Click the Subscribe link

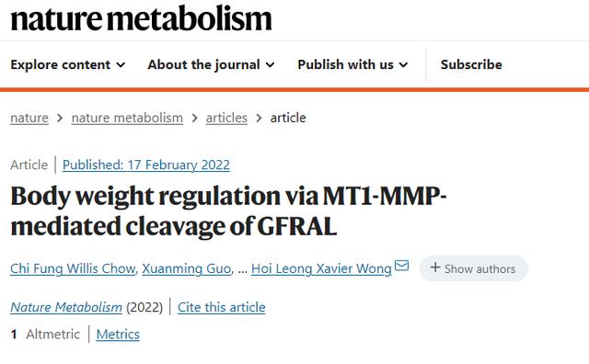(471, 64)
